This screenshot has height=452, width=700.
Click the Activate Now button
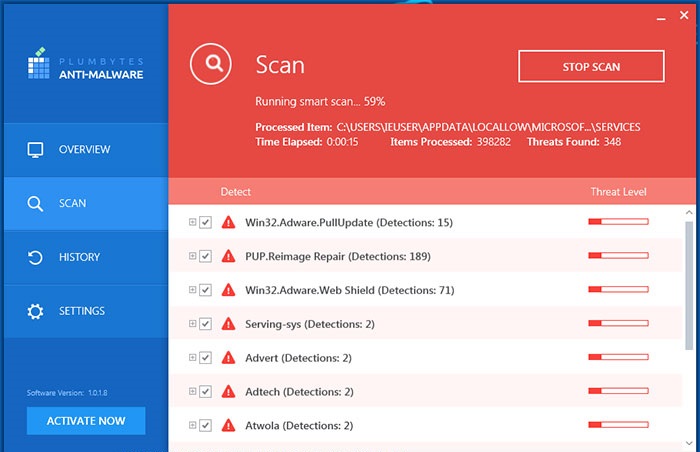click(86, 421)
